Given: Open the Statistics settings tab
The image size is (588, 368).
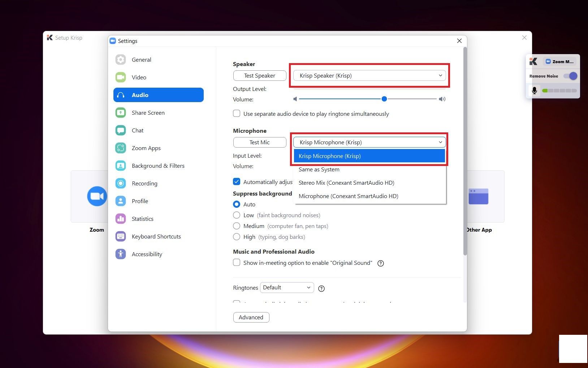Looking at the screenshot, I should [x=159, y=219].
